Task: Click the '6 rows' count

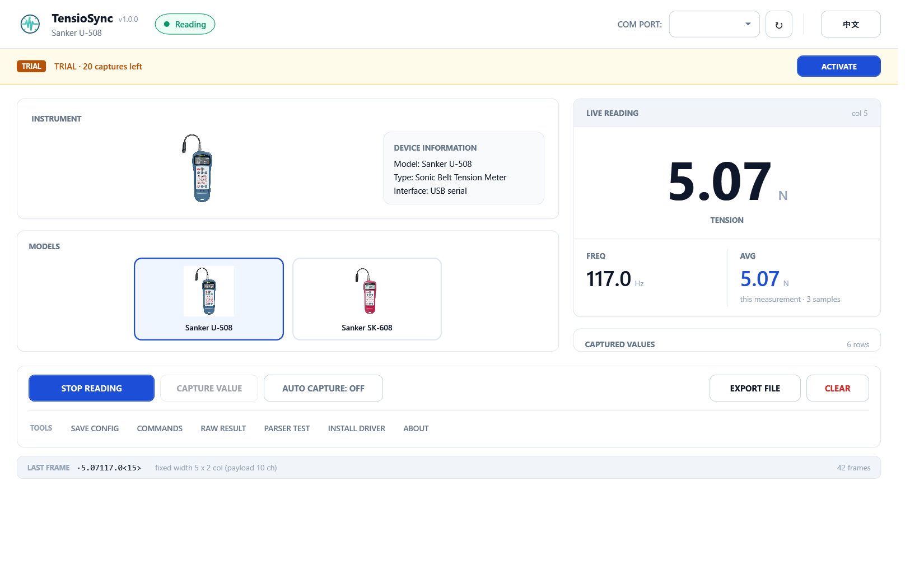Action: (858, 344)
